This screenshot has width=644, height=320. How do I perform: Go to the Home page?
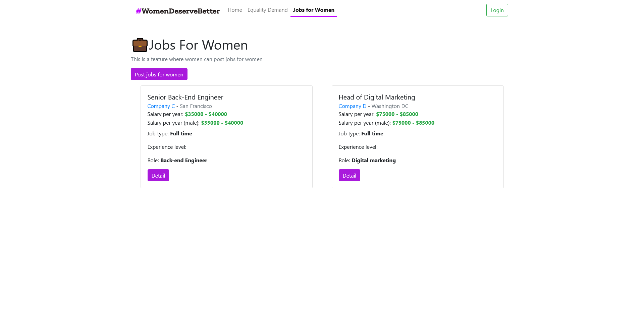click(235, 10)
